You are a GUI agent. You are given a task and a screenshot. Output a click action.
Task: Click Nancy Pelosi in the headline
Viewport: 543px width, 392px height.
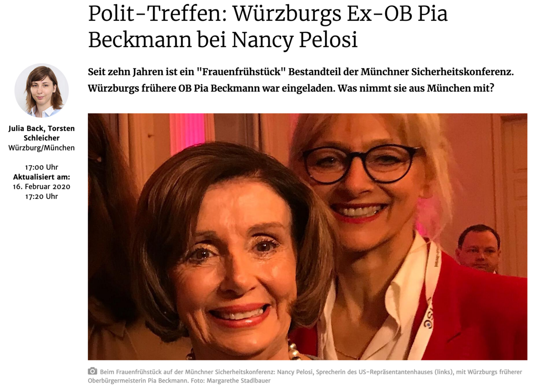295,39
